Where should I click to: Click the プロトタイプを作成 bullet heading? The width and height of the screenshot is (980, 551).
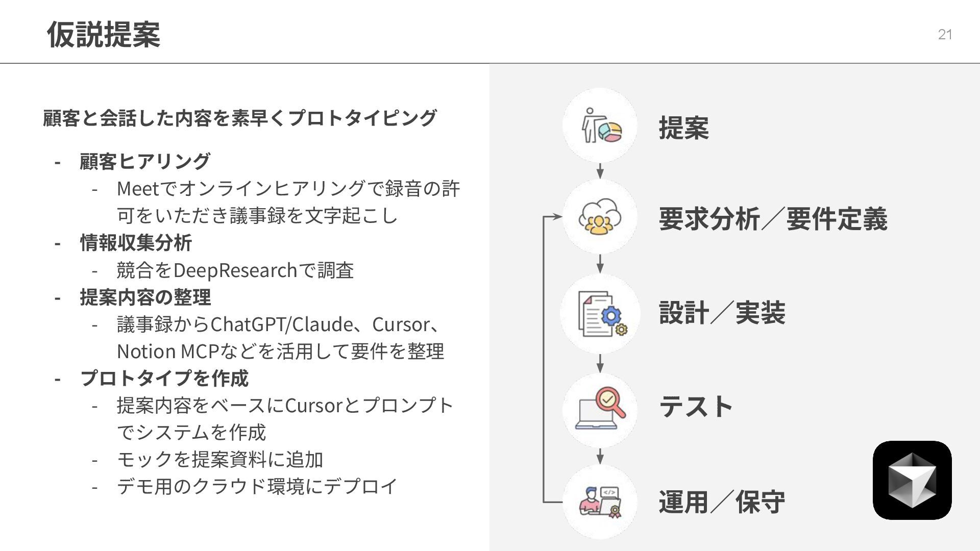coord(164,378)
